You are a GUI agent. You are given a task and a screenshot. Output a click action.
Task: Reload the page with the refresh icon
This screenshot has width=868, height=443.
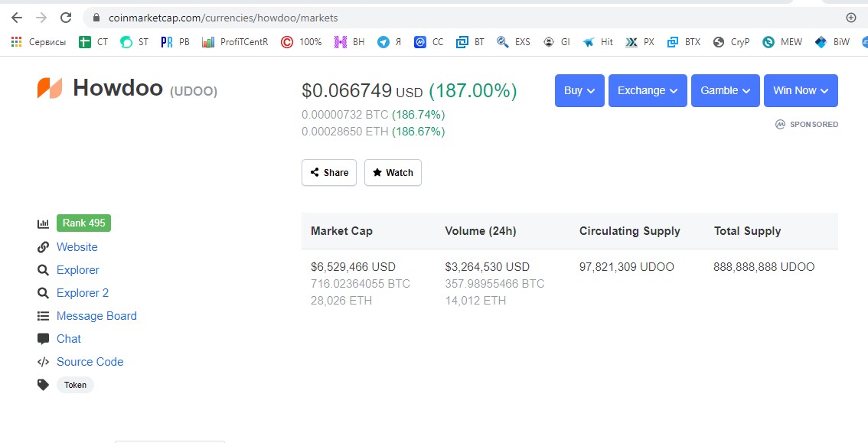pyautogui.click(x=66, y=18)
